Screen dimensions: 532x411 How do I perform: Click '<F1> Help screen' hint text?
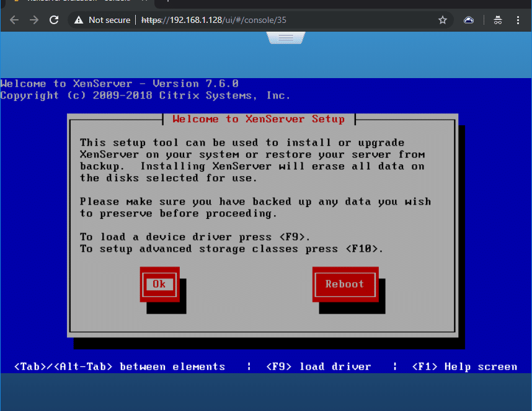point(464,366)
